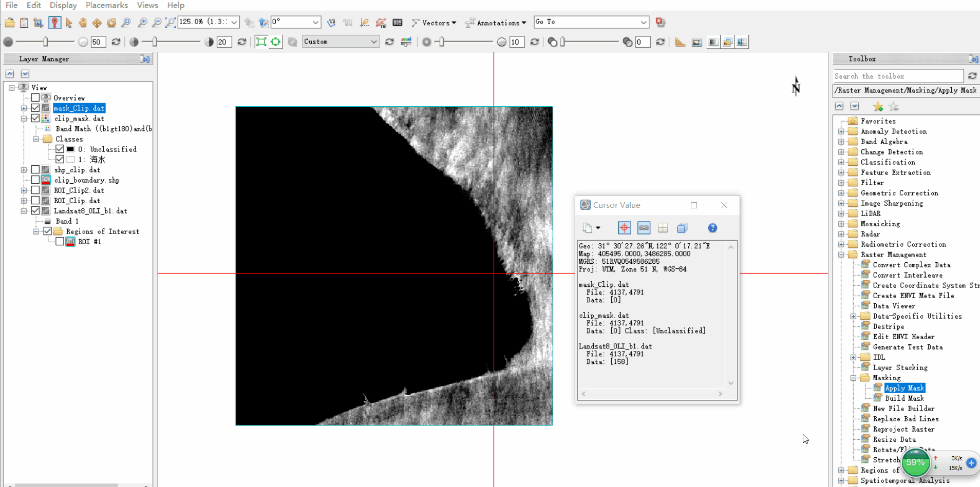The image size is (980, 487).
Task: Open the Display menu
Action: tap(63, 5)
